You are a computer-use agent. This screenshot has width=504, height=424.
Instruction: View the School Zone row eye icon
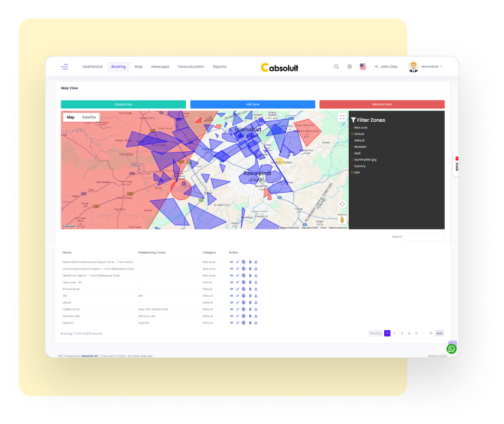tap(232, 289)
